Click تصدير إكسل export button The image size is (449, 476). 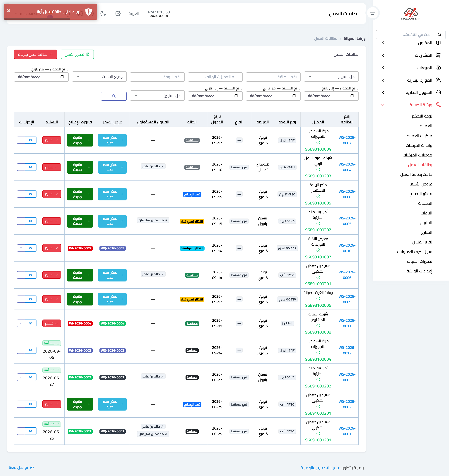[x=77, y=54]
